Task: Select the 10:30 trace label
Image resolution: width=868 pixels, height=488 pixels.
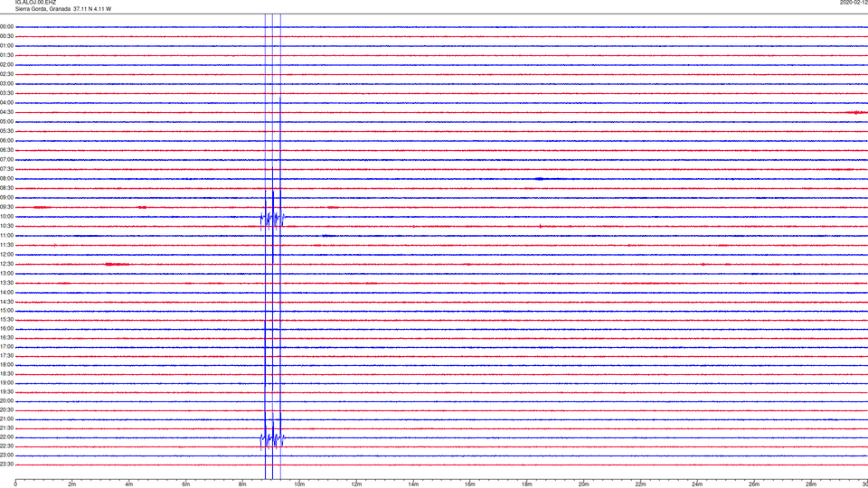Action: click(x=6, y=226)
